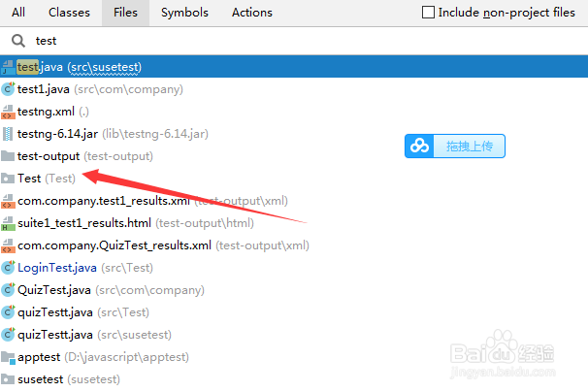
Task: Open the Symbols tab
Action: pyautogui.click(x=184, y=13)
